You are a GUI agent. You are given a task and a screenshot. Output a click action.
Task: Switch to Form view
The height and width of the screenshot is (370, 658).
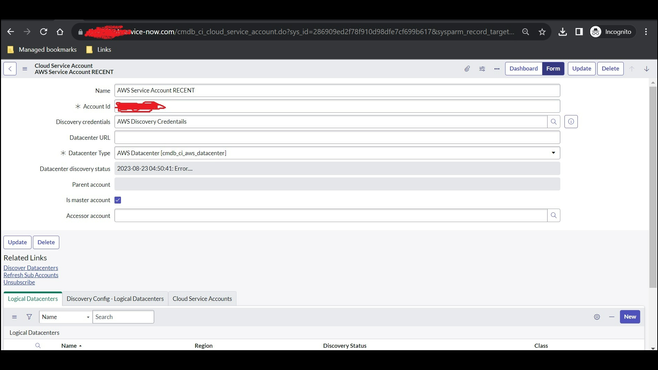553,68
